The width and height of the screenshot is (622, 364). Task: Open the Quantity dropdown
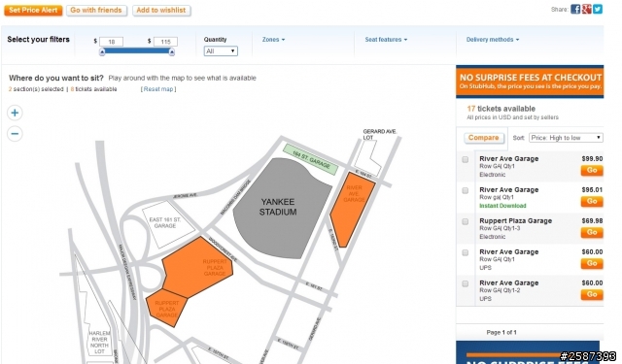coord(221,51)
